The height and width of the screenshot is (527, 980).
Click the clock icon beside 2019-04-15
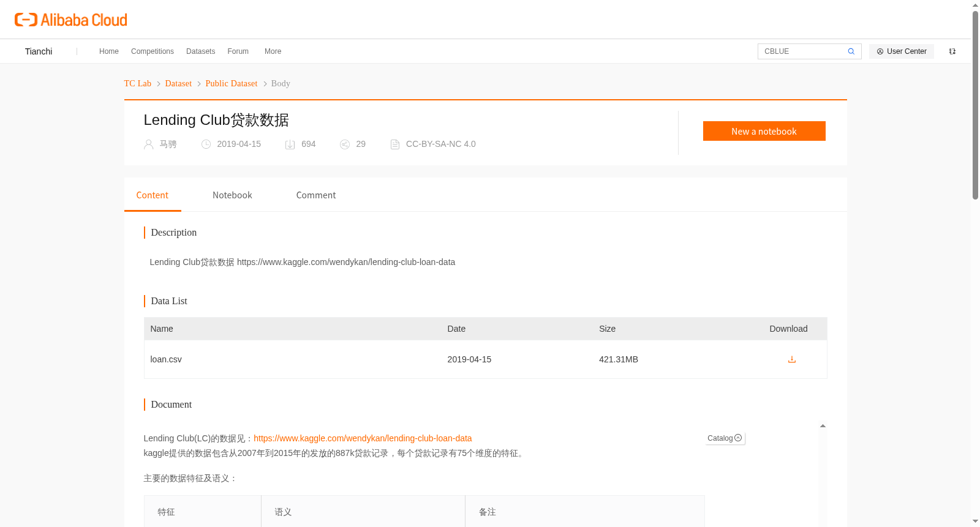pyautogui.click(x=206, y=144)
